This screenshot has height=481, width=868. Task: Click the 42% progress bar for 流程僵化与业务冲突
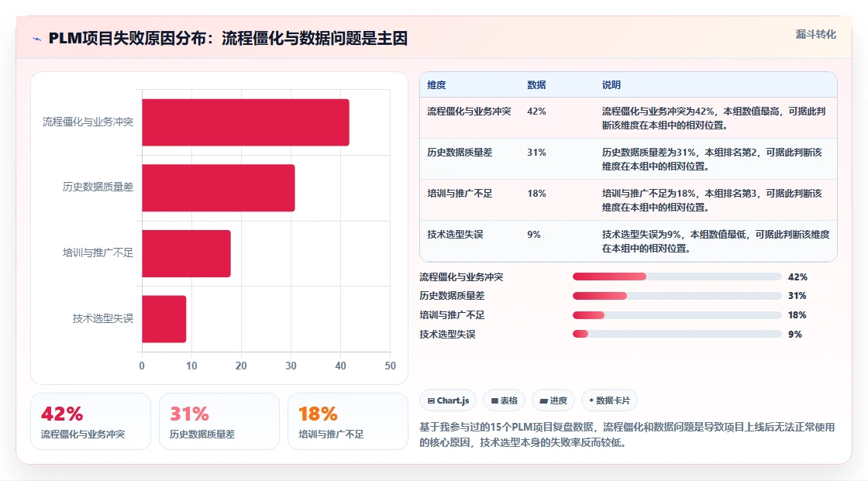pos(677,277)
